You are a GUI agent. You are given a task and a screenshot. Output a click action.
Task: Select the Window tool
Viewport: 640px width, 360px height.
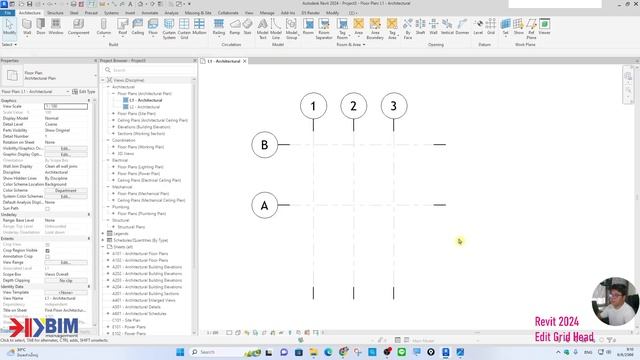[x=56, y=27]
